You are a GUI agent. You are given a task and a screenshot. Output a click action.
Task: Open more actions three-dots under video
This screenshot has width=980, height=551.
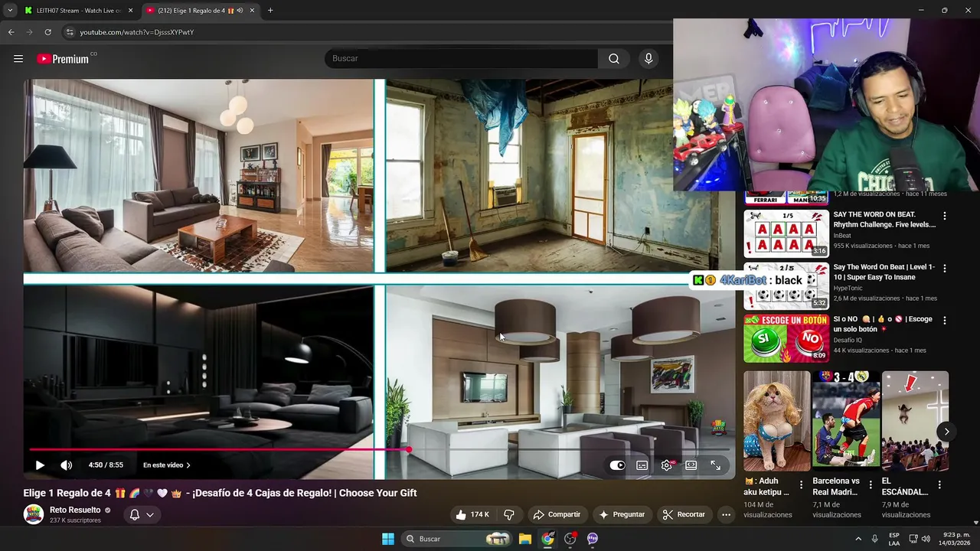pos(726,514)
